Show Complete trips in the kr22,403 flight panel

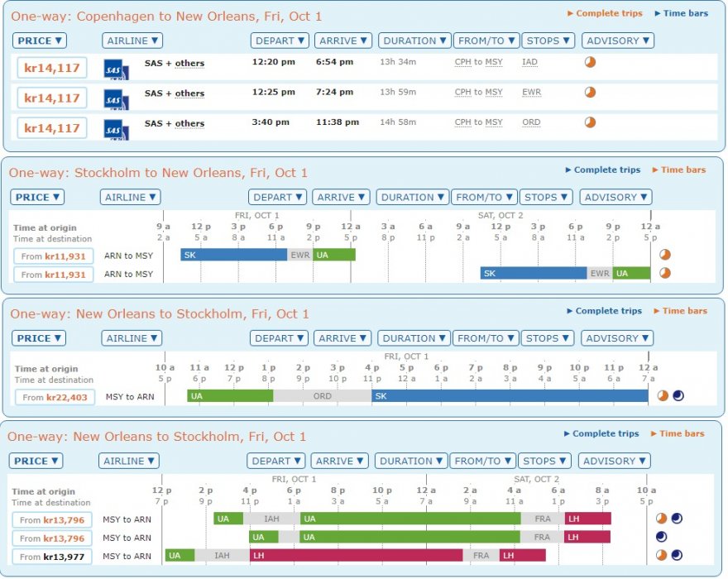[x=604, y=311]
